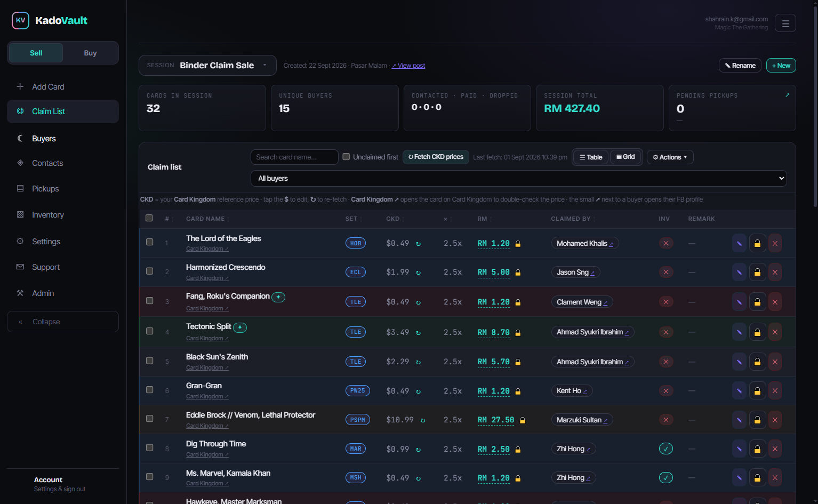This screenshot has width=818, height=504.
Task: Open the Binder Claim Sale session dropdown
Action: click(x=207, y=65)
